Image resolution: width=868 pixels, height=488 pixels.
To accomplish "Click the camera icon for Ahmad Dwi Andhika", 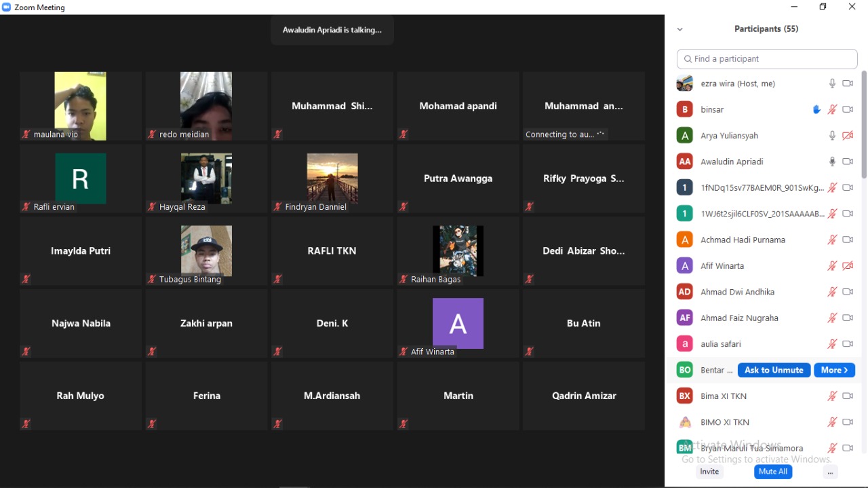I will [848, 292].
